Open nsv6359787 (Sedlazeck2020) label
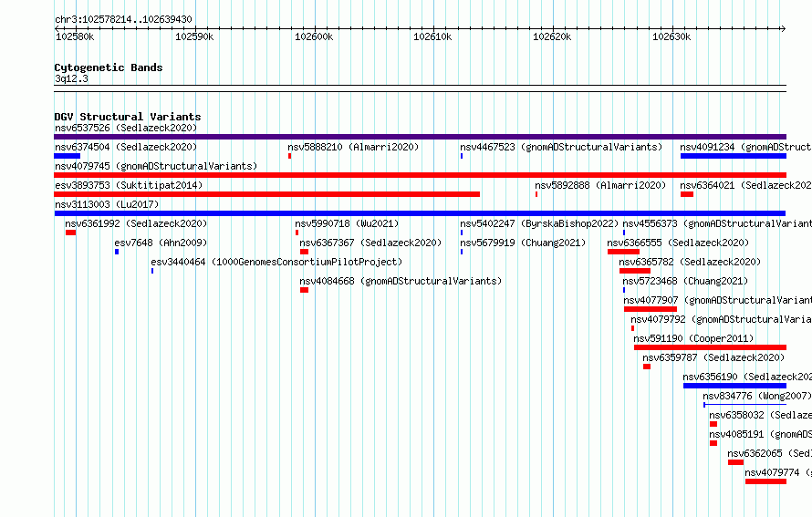The height and width of the screenshot is (517, 812). (713, 357)
